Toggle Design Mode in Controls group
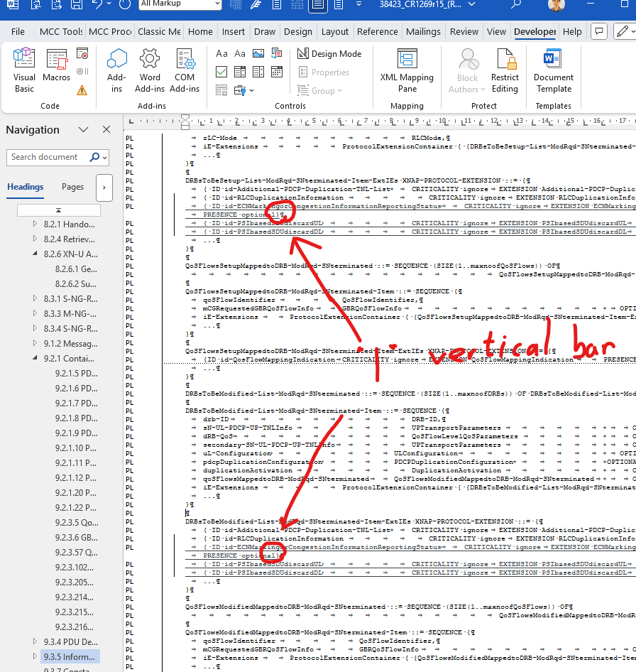 pyautogui.click(x=329, y=54)
